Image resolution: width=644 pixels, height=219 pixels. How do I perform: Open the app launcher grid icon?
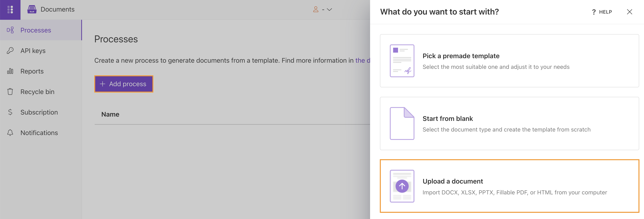pos(10,10)
